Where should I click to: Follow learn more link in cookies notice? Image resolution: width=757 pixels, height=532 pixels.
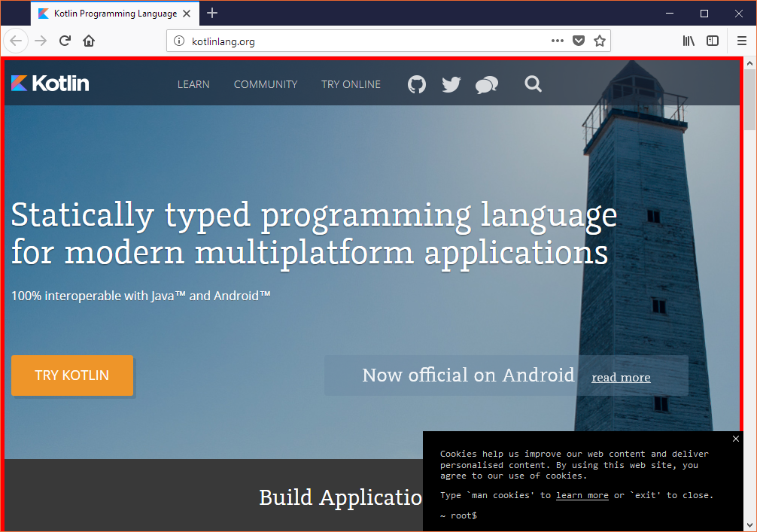click(582, 495)
